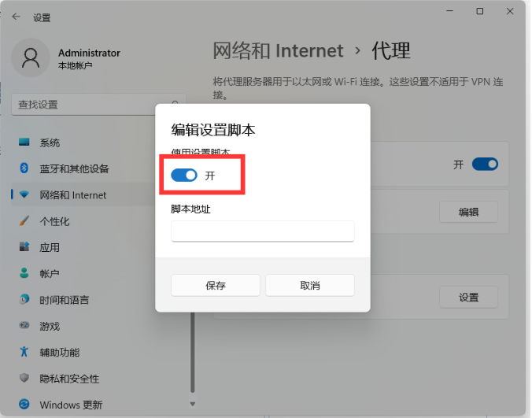Click 网络和 Internet breadcrumb link
The width and height of the screenshot is (532, 418).
[x=278, y=51]
